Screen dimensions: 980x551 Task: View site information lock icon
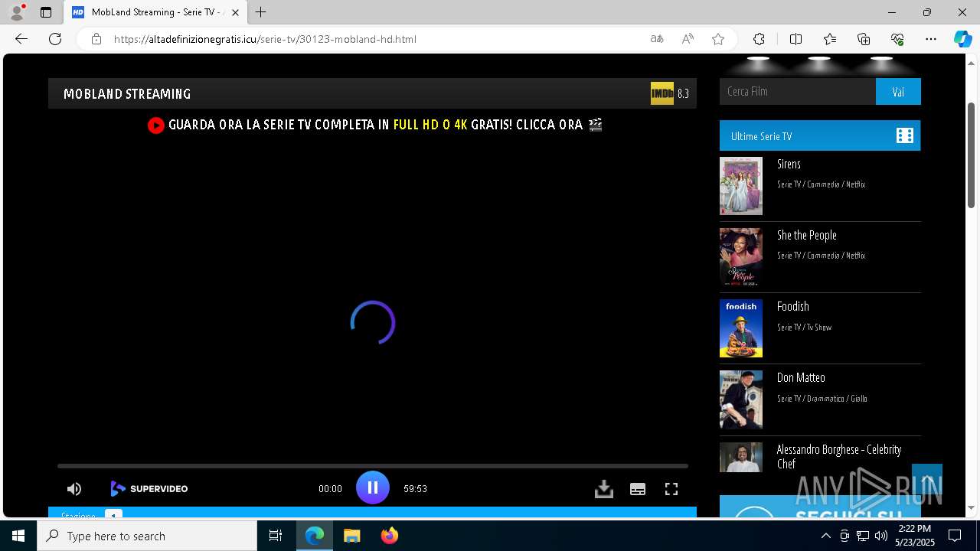[96, 39]
